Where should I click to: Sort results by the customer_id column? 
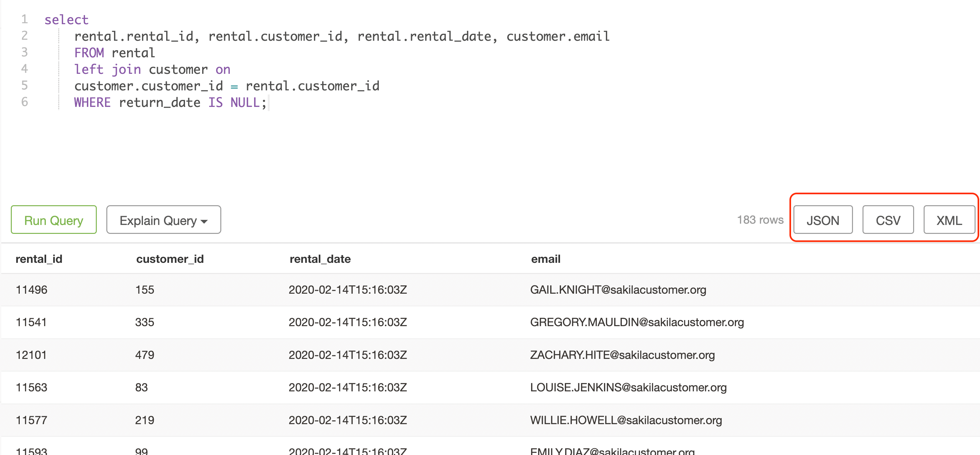(170, 259)
